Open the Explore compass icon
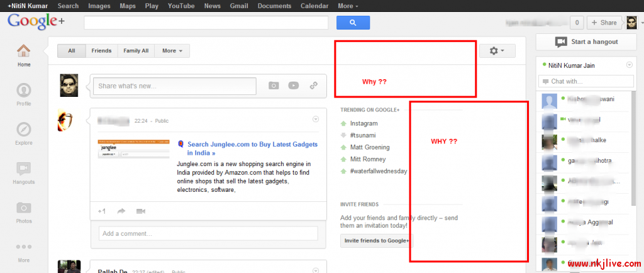The height and width of the screenshot is (273, 644). (x=24, y=130)
